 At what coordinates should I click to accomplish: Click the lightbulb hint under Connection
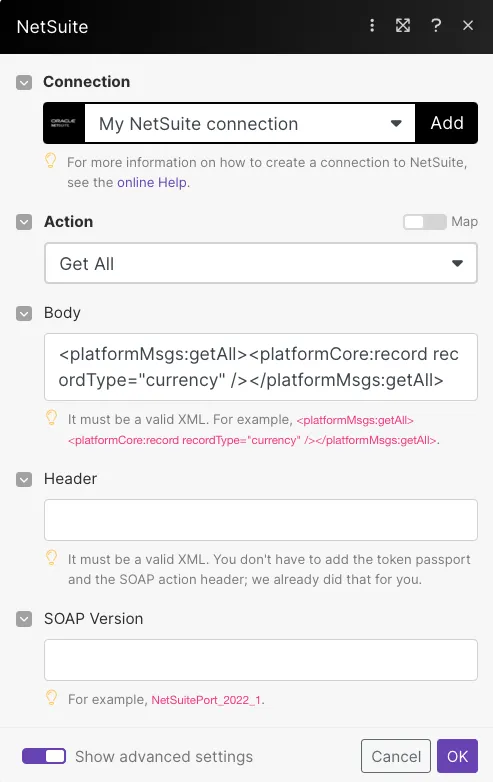click(51, 161)
